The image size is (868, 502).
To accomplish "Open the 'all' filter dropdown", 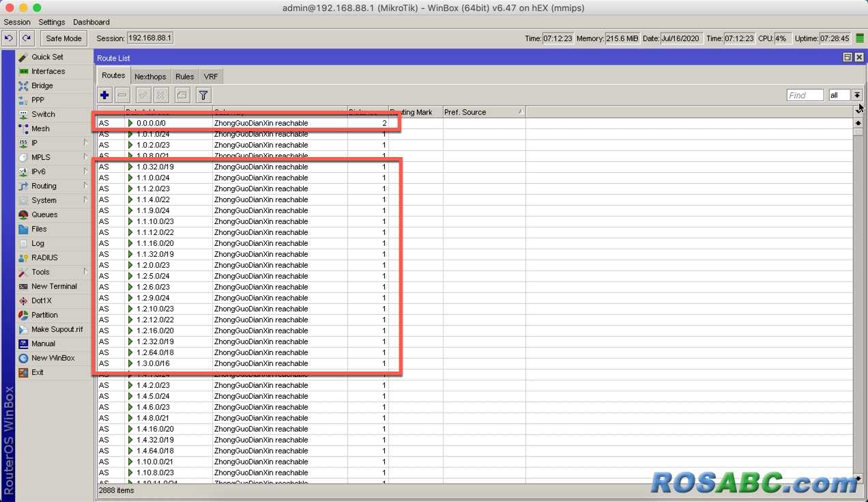I will pos(857,96).
